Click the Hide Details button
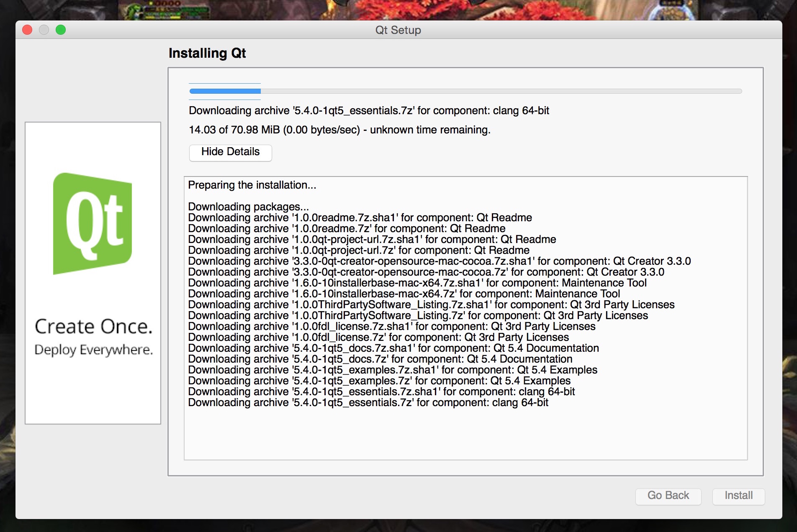 [x=230, y=152]
